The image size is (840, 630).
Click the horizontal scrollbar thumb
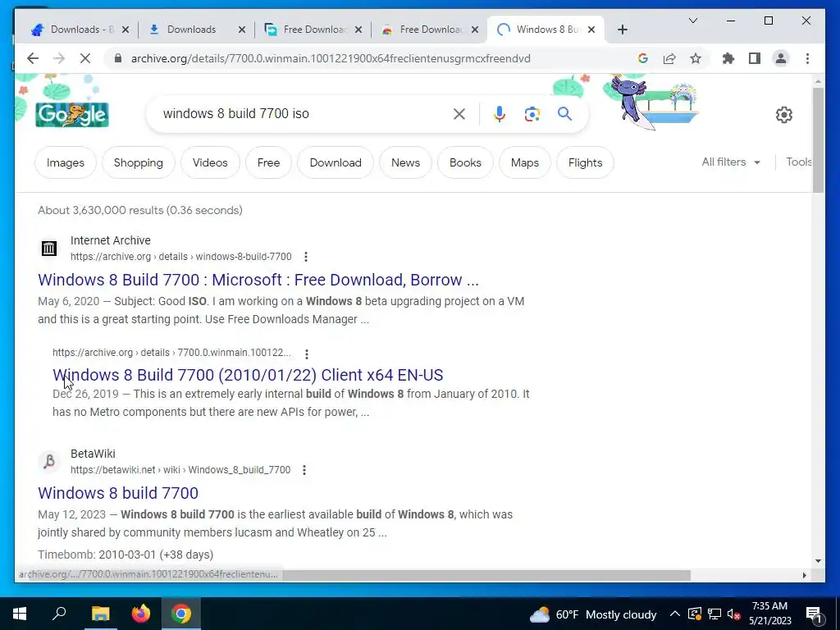click(486, 575)
